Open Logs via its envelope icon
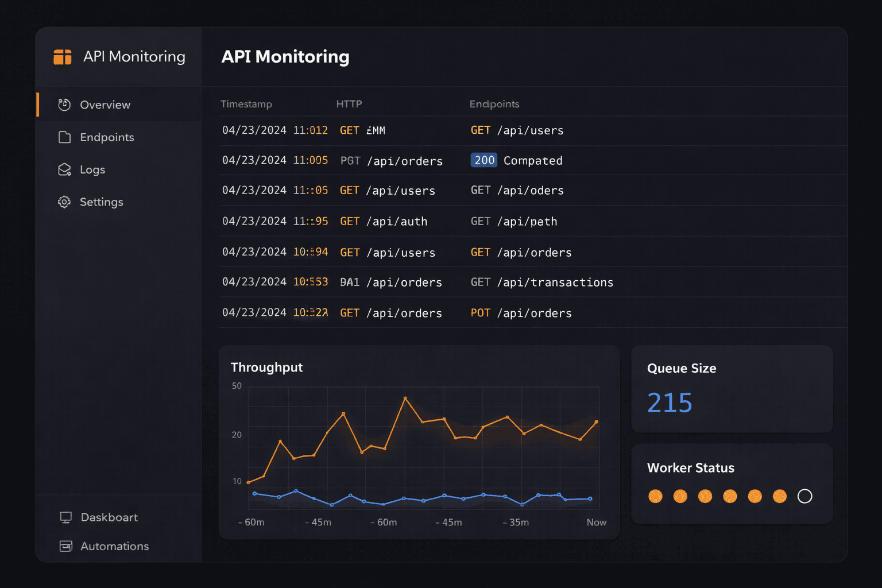882x588 pixels. point(64,169)
